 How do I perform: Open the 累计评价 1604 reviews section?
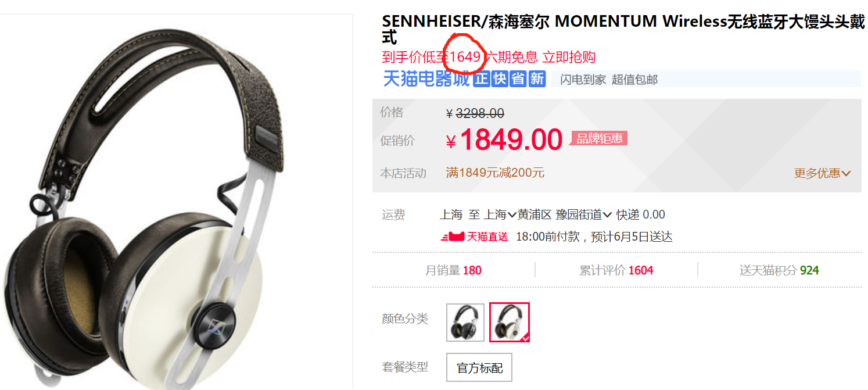click(616, 270)
